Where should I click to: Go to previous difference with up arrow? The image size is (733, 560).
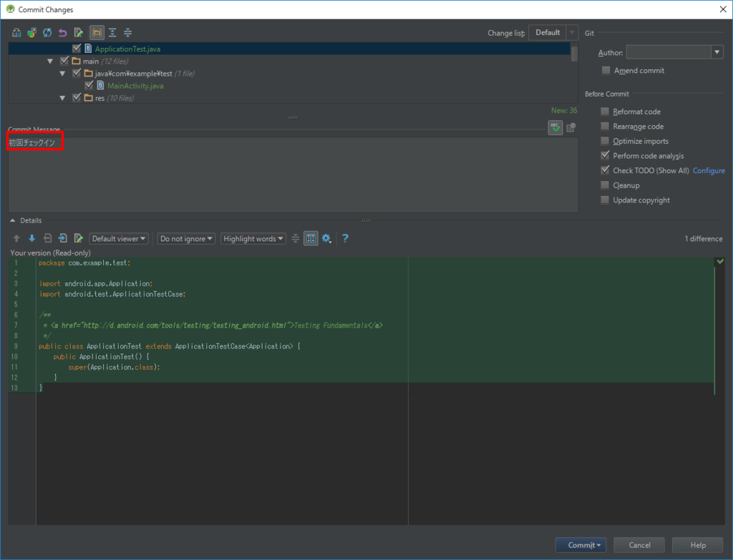[16, 239]
